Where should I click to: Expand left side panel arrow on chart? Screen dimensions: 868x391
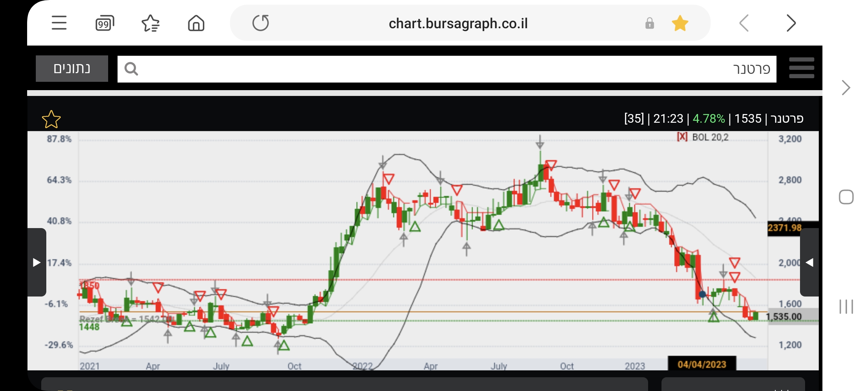point(37,262)
